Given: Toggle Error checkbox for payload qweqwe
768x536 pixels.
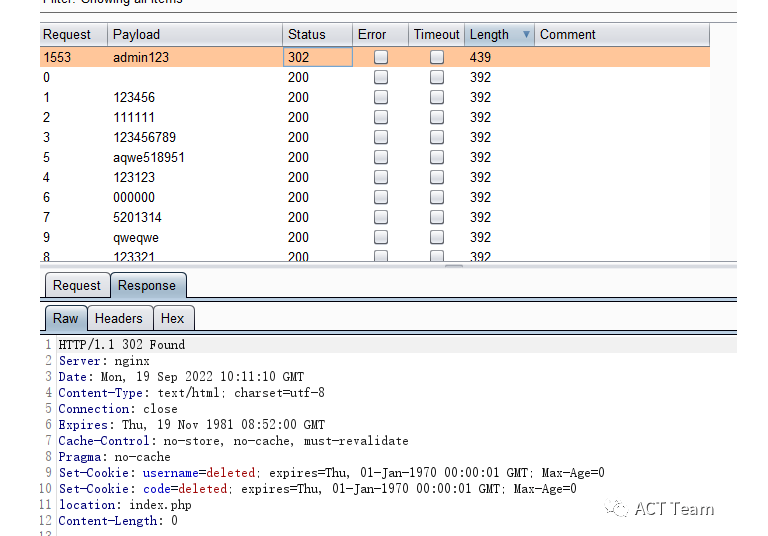Looking at the screenshot, I should point(381,238).
